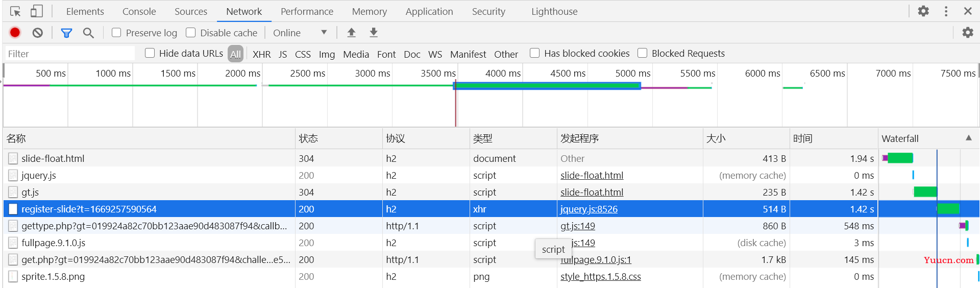Open initiator link jquery.js:8526
Viewport: 980px width, 288px height.
(x=589, y=209)
